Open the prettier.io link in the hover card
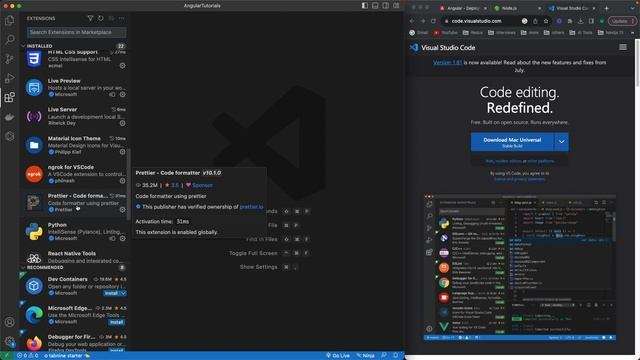 tap(251, 207)
